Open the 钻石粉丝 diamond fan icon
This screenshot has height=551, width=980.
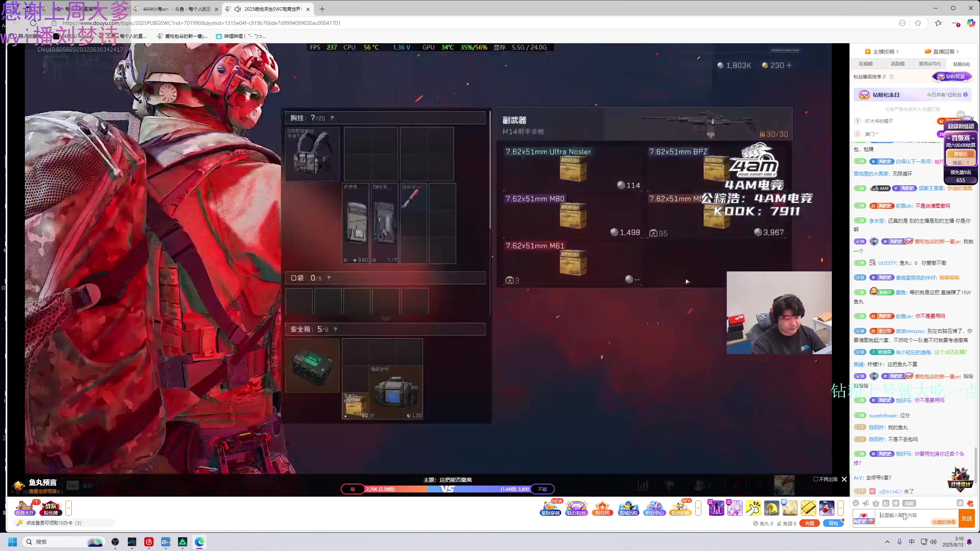[577, 508]
